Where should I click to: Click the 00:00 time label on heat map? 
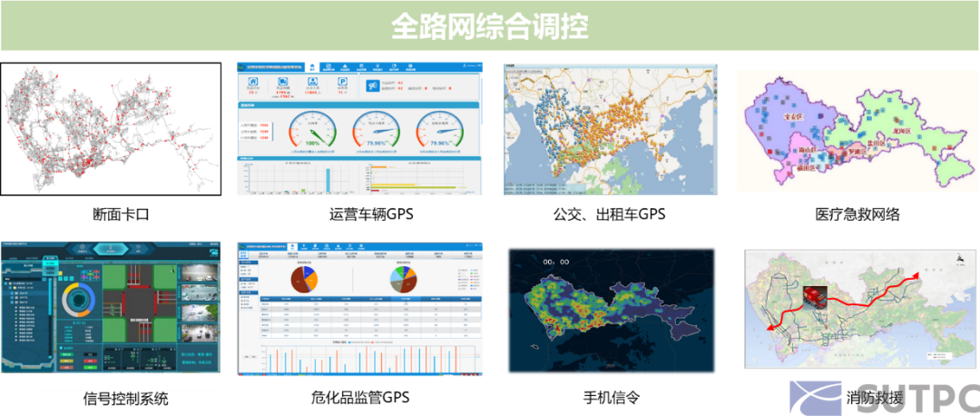555,262
